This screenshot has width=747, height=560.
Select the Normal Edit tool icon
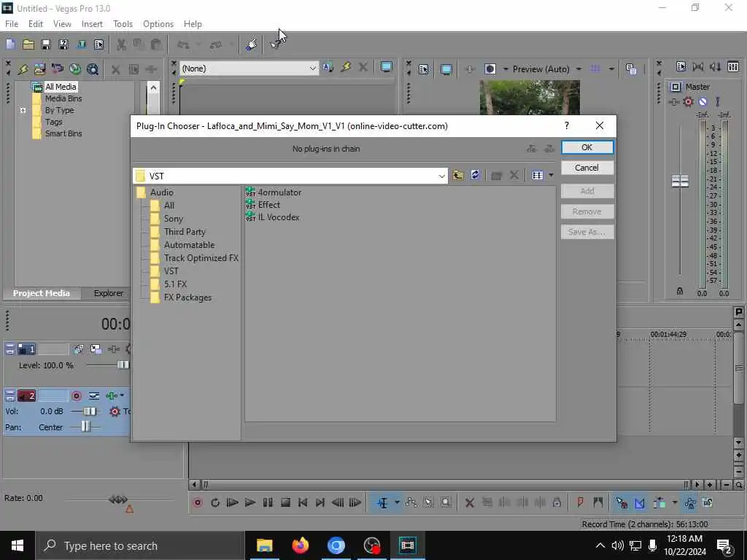(x=382, y=502)
